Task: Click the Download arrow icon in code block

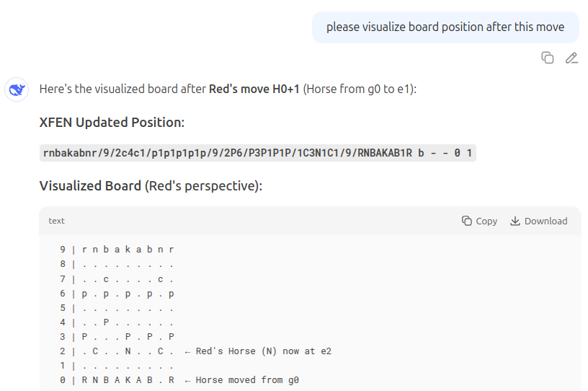Action: (515, 221)
